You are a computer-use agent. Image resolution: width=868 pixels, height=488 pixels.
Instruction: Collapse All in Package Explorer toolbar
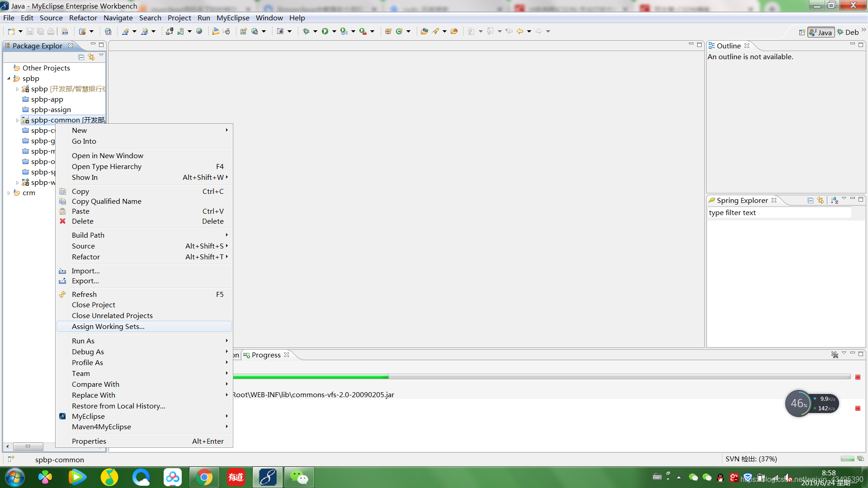tap(81, 57)
